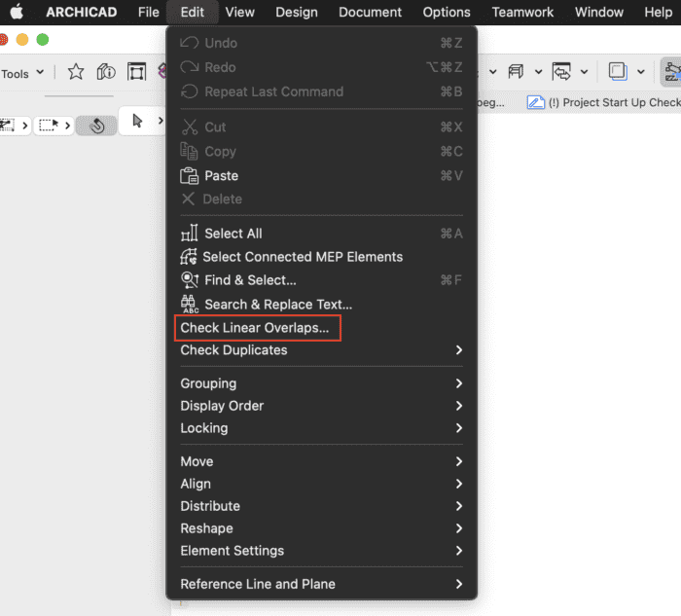Open the File menu

point(149,12)
